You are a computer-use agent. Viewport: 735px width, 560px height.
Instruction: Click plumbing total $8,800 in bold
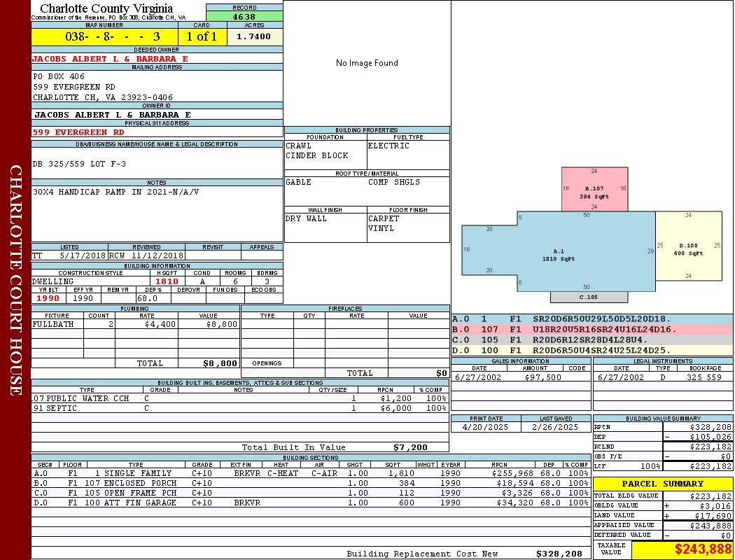(x=220, y=363)
